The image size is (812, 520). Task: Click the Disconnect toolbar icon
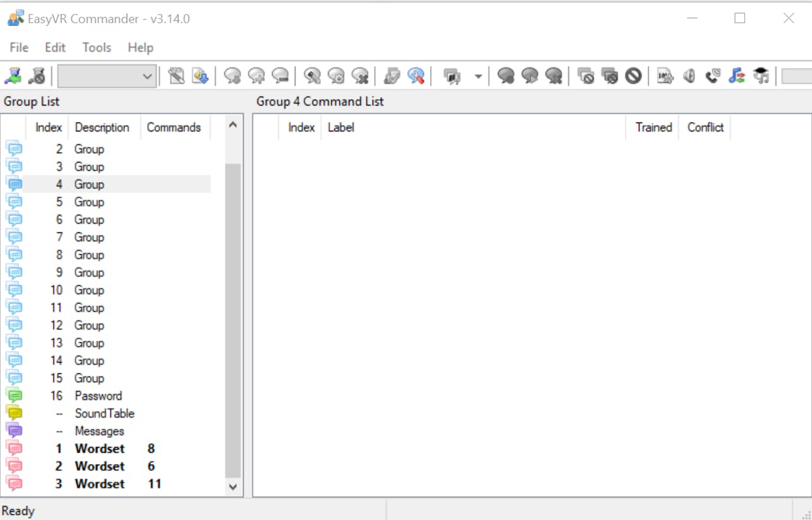37,76
